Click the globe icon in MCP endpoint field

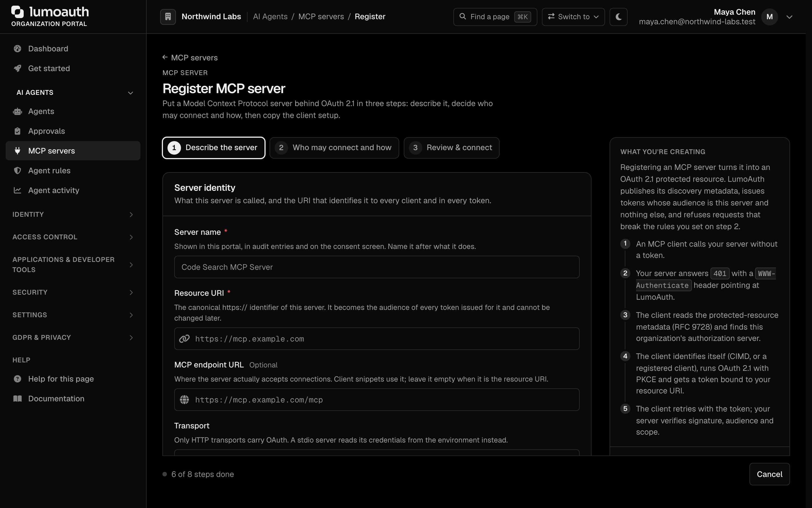point(184,399)
